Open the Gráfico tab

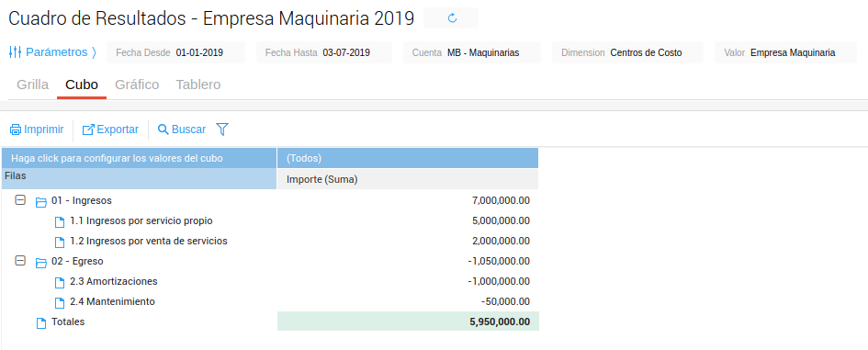[137, 85]
